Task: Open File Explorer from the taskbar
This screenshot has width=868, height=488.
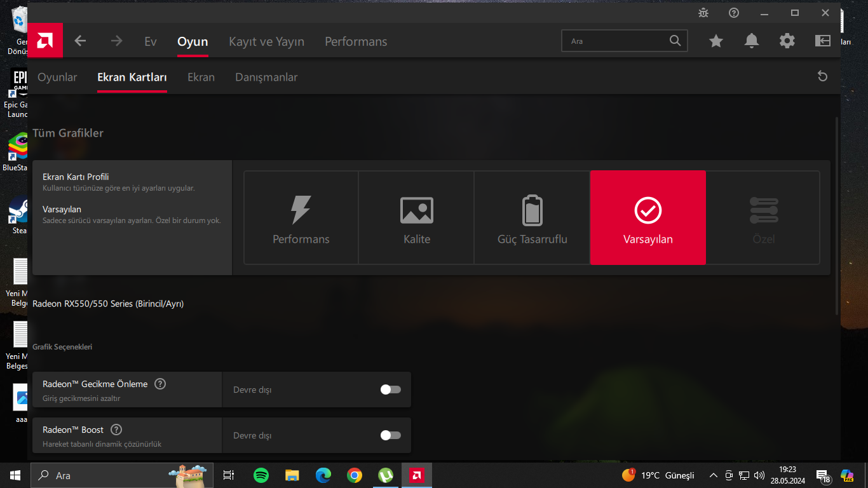Action: (292, 475)
